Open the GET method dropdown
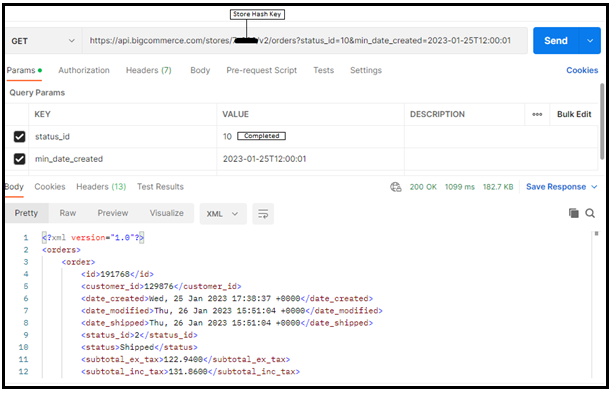Viewport: 612px width, 394px height. point(44,41)
